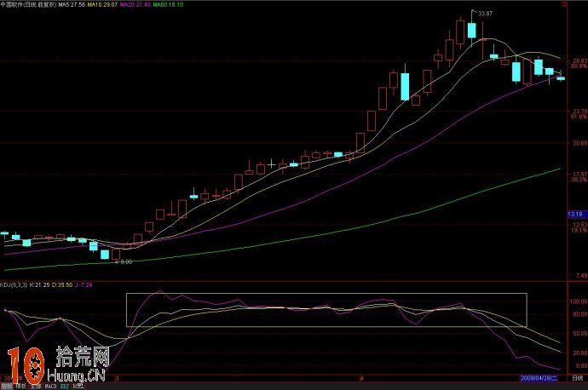The height and width of the screenshot is (390, 588).
Task: Select the KDJ indicator tab
Action: [65, 387]
